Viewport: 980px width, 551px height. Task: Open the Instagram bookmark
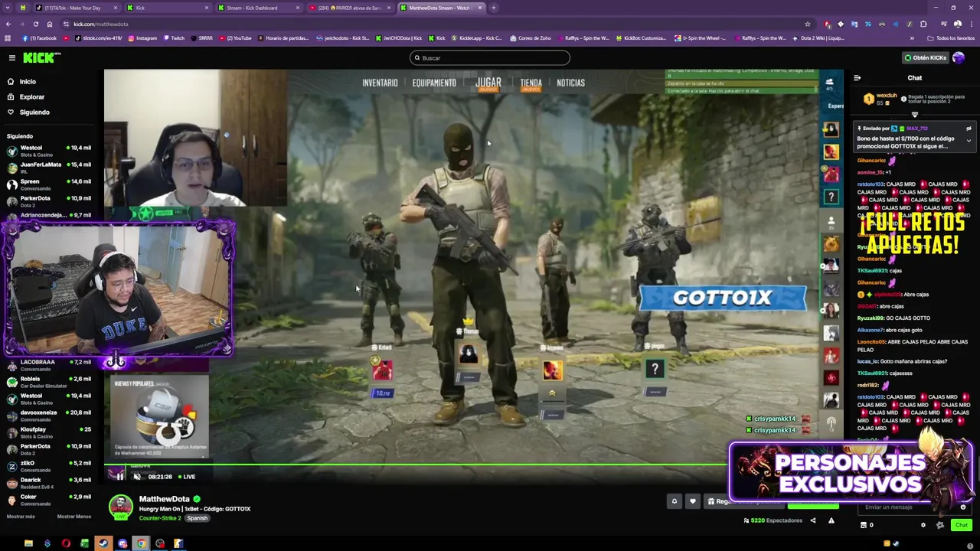coord(142,37)
